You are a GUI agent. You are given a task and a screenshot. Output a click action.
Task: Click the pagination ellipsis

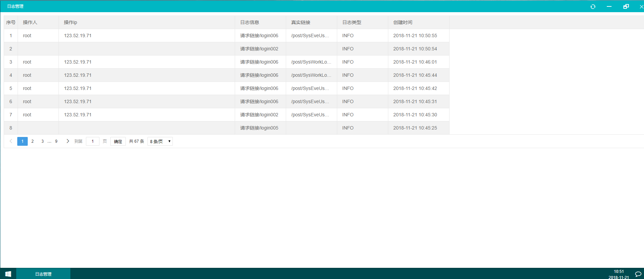coord(49,141)
